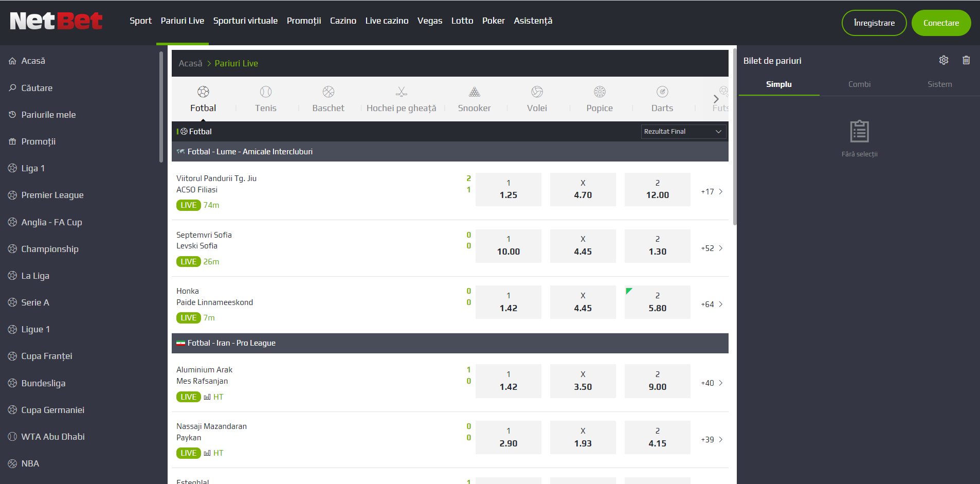Click the Acasă home icon in sidebar
The height and width of the screenshot is (484, 980).
(12, 61)
